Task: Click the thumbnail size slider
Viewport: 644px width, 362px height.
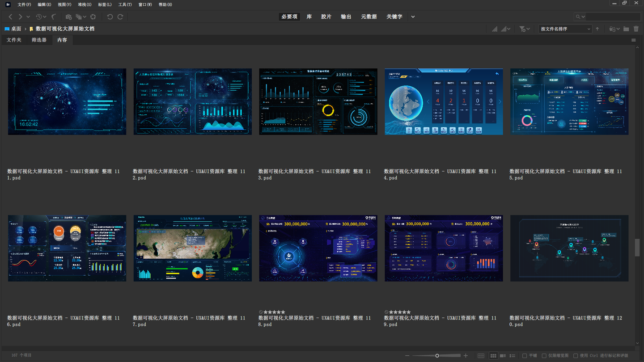Action: point(437,356)
